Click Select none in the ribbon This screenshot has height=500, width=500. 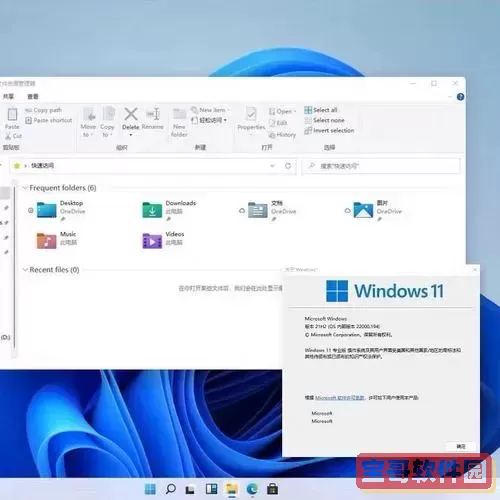[324, 120]
